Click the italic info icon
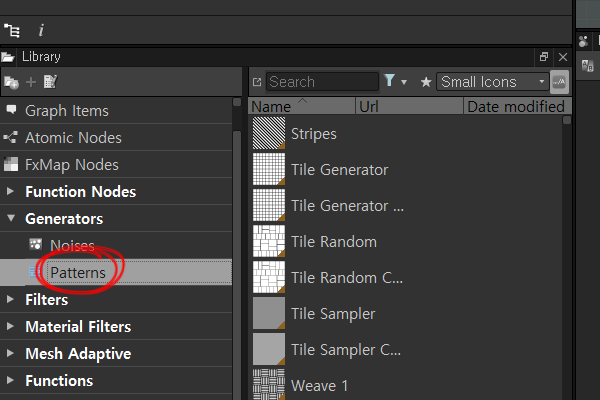Viewport: 600px width, 400px height. tap(41, 30)
